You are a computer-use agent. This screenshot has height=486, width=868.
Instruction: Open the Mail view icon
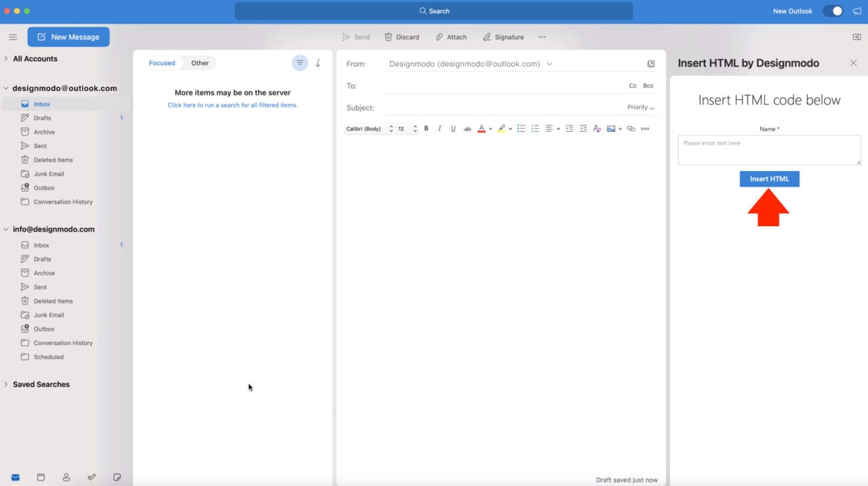15,477
